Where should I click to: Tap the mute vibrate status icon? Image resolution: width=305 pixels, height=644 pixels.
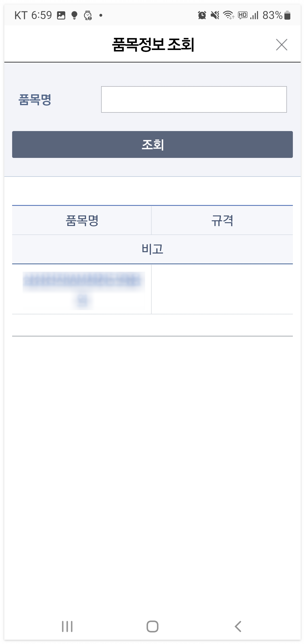[215, 15]
